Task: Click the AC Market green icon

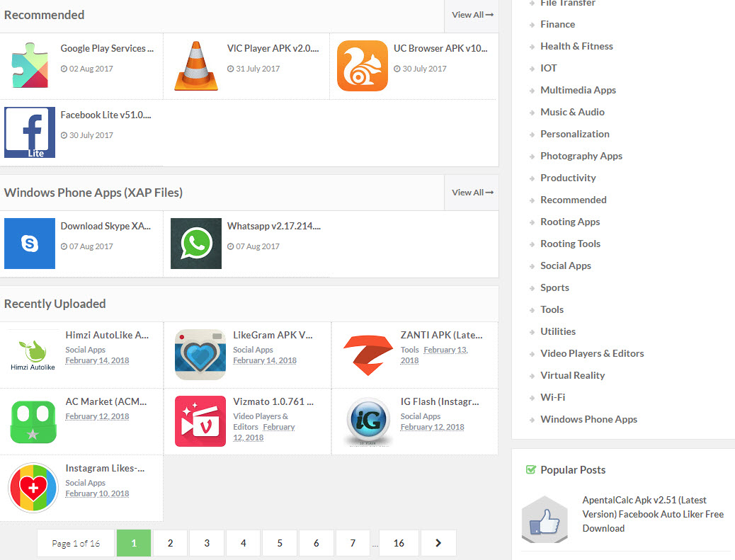Action: (33, 421)
